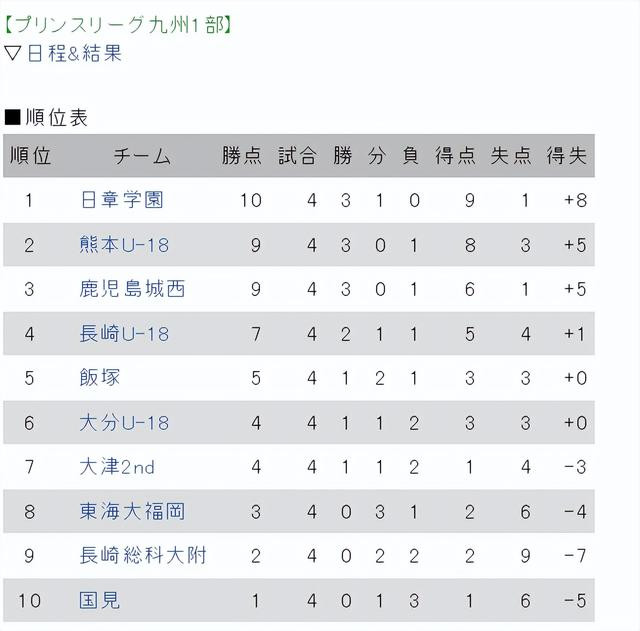Click the チーム column header
The width and height of the screenshot is (640, 631).
(x=142, y=156)
